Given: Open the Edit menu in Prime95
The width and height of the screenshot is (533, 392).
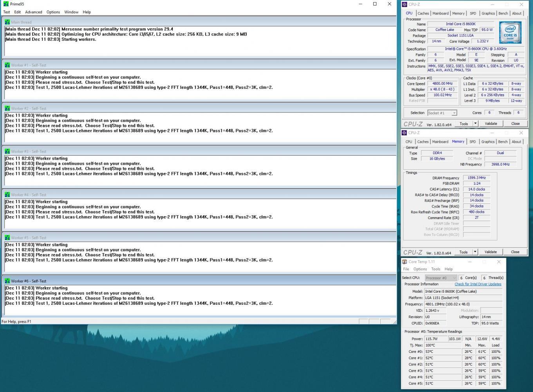Looking at the screenshot, I should [18, 12].
